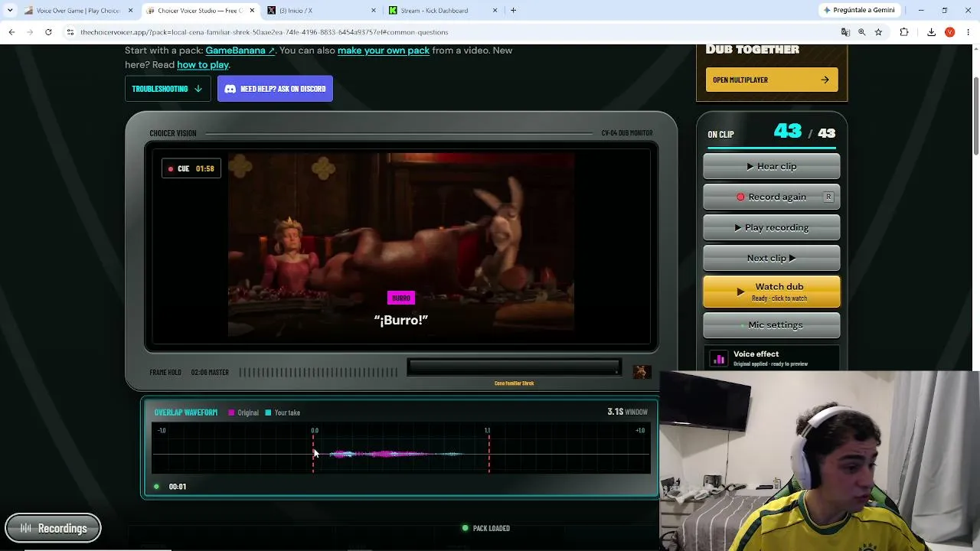Expand the tab search dropdown
The image size is (980, 551).
coord(10,11)
